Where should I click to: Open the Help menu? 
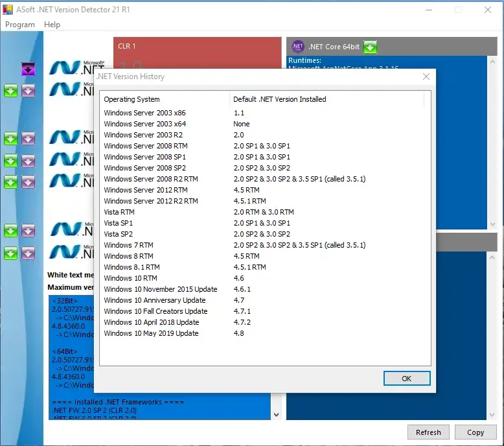pyautogui.click(x=52, y=25)
